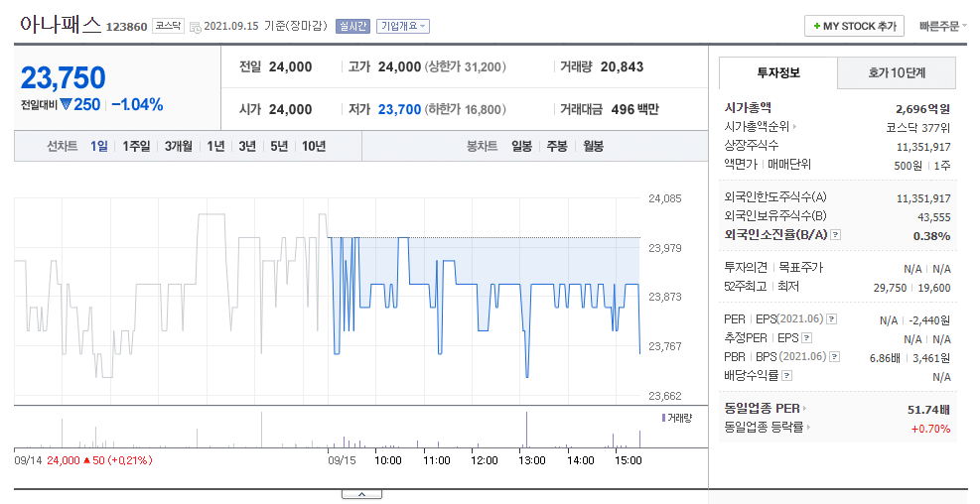Click the 목표주가 label

[x=800, y=267]
